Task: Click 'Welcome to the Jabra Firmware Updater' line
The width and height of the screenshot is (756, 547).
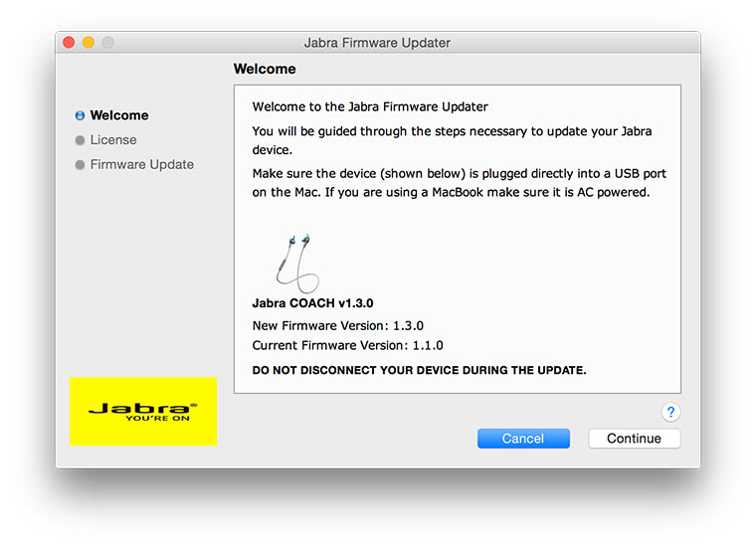Action: pos(370,106)
